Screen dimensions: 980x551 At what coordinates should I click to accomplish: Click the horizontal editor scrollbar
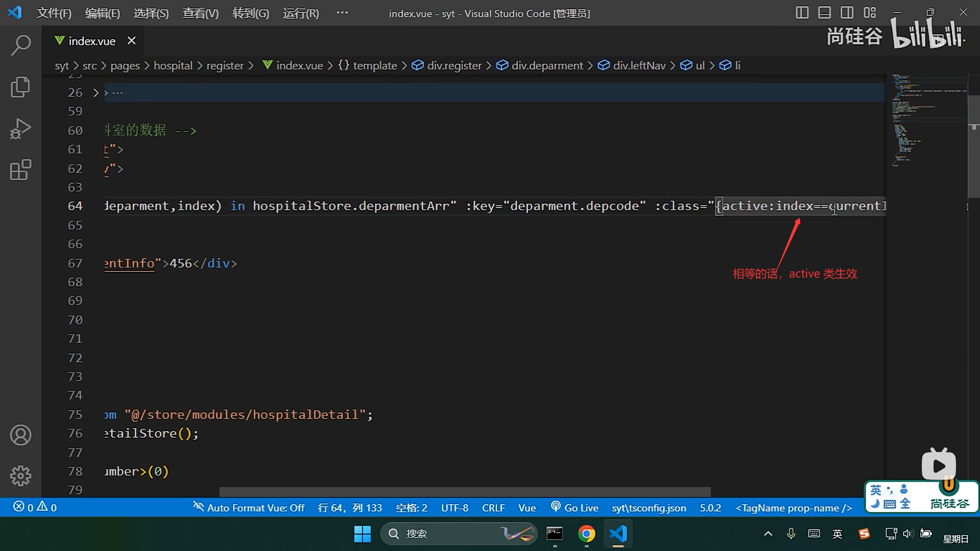pos(464,492)
